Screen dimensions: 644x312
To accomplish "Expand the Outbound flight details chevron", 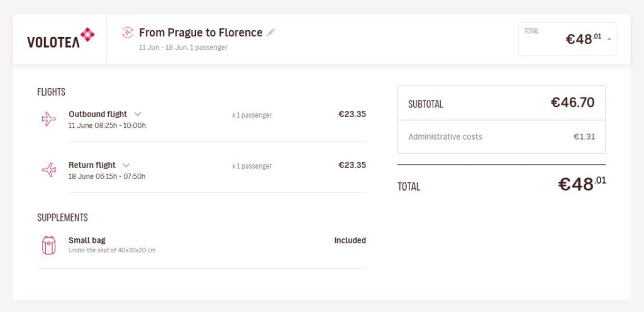I will [x=138, y=114].
